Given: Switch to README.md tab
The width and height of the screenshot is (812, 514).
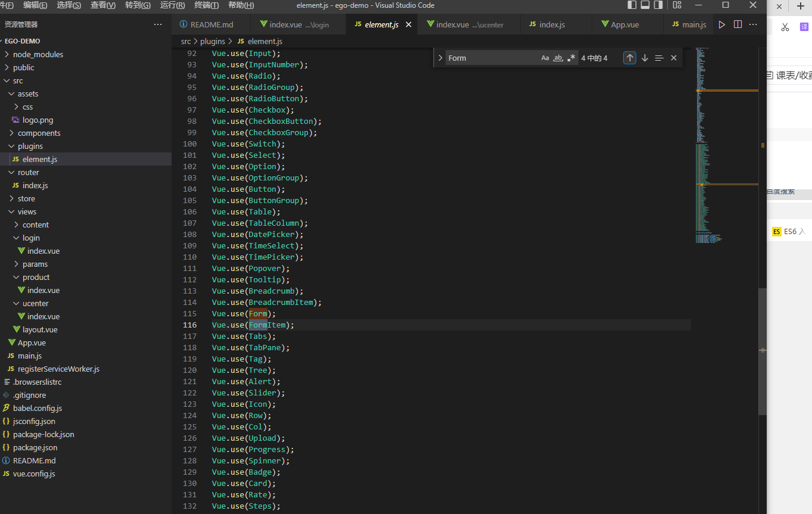Looking at the screenshot, I should click(x=211, y=24).
